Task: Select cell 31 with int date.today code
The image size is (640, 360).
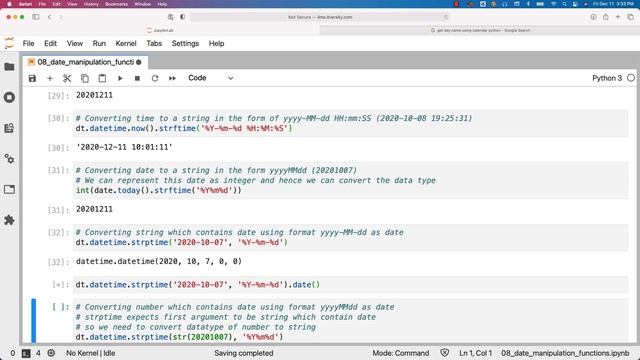Action: tap(350, 180)
